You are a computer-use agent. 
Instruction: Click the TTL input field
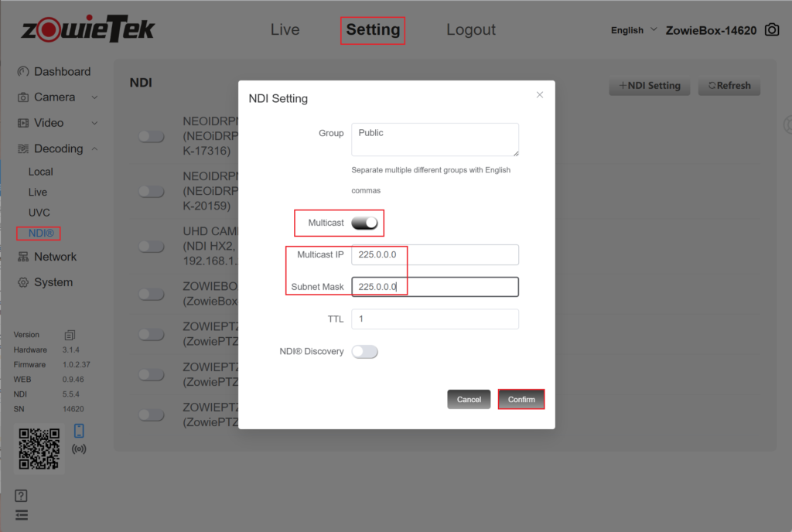tap(435, 319)
